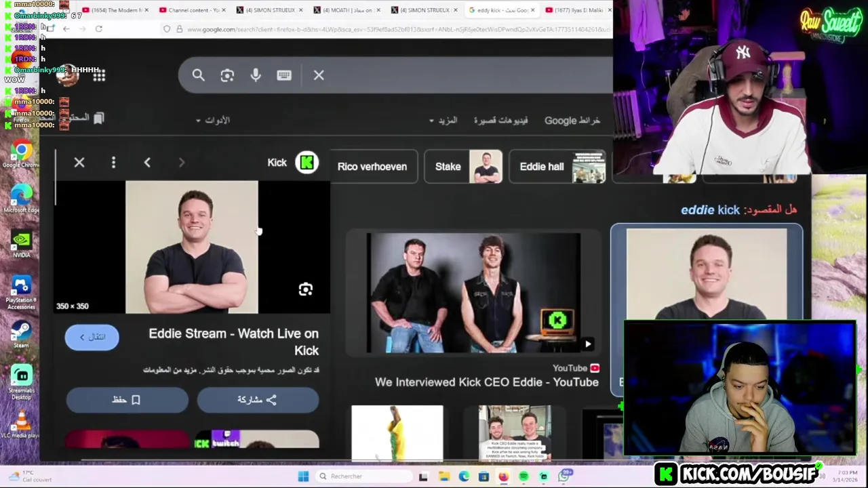The image size is (868, 488).
Task: Search this image with Lens overlay icon
Action: point(306,289)
